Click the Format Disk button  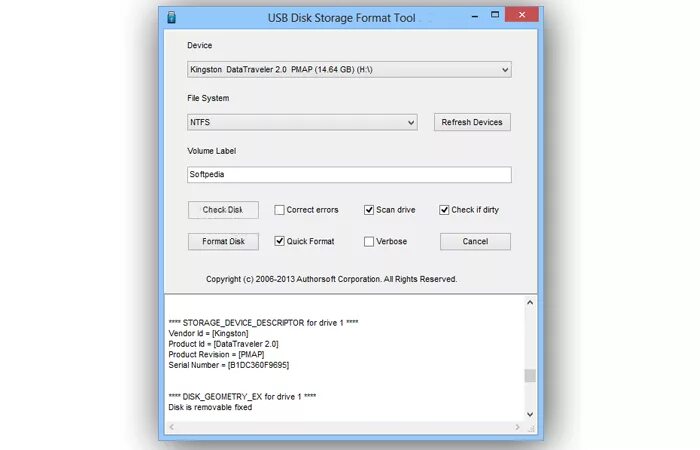pyautogui.click(x=223, y=242)
